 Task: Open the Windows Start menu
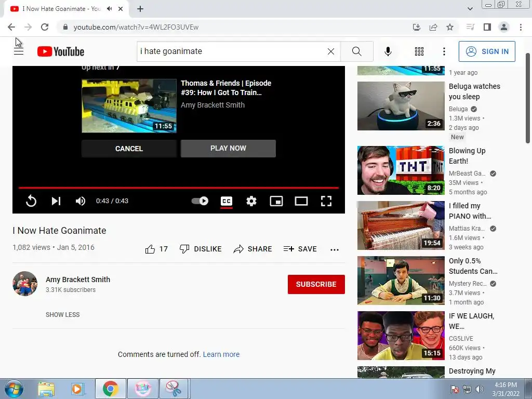click(14, 389)
